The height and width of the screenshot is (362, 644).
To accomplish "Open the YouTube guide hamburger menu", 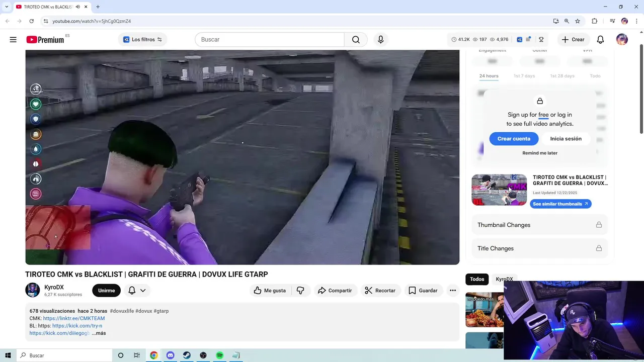I will tap(13, 39).
